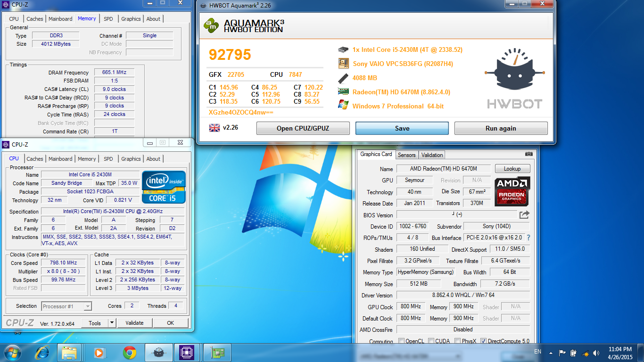Image resolution: width=644 pixels, height=362 pixels.
Task: Switch to the Sensors tab in GPU-Z
Action: (407, 155)
